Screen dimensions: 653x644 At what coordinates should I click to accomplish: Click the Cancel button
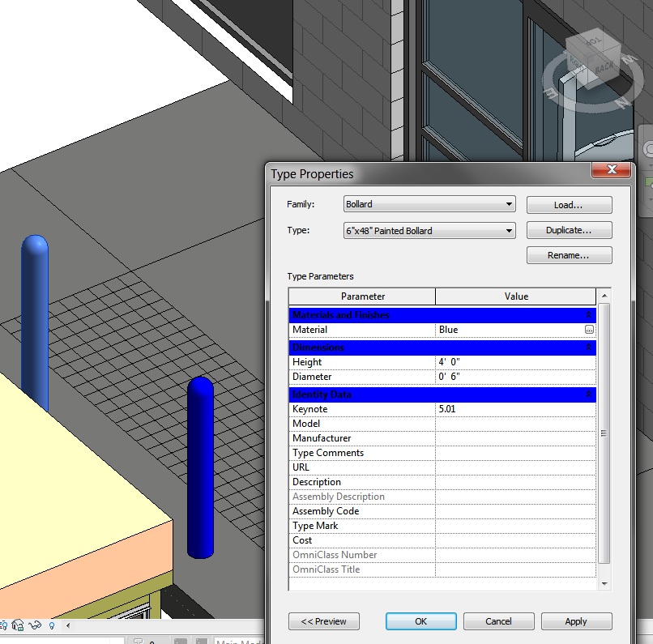498,621
